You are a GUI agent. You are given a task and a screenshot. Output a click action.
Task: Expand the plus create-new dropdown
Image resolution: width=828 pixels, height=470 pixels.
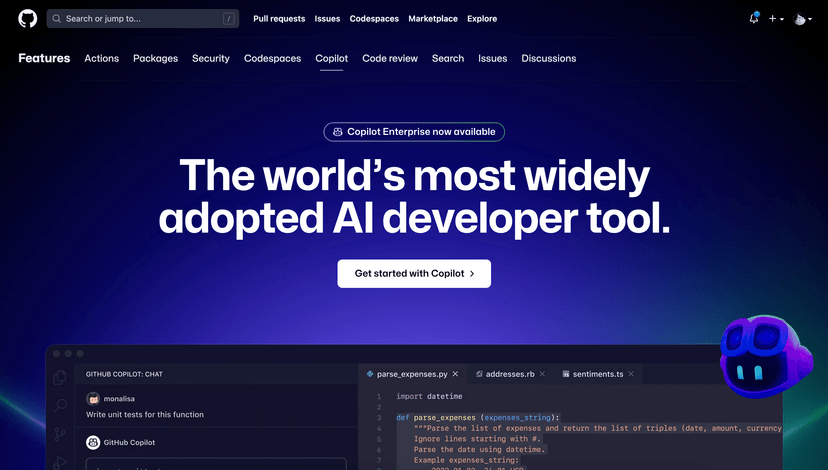776,18
